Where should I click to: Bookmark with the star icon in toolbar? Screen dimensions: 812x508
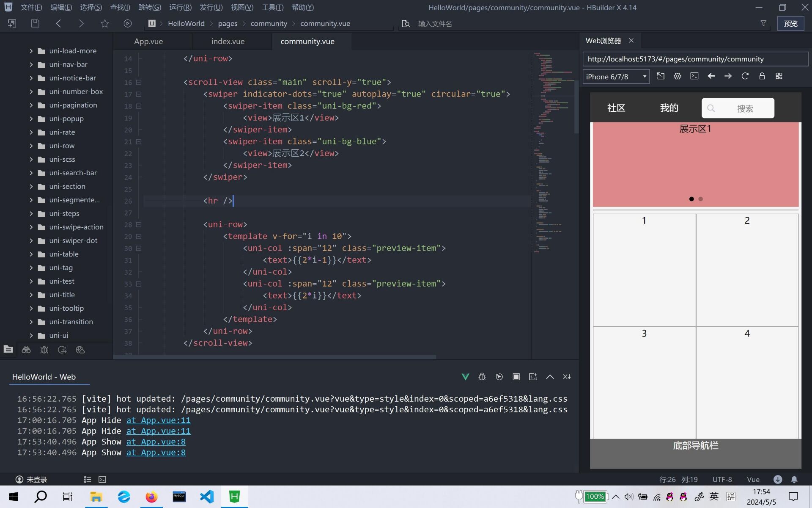[104, 24]
